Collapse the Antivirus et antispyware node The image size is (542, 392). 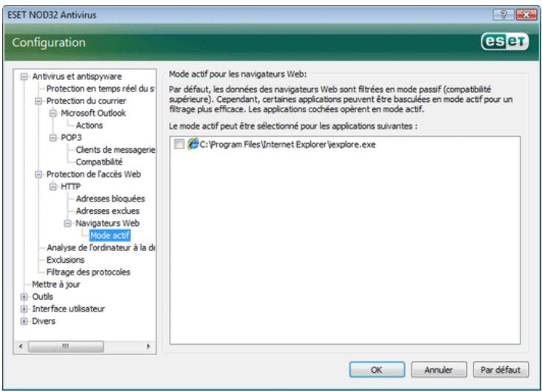pyautogui.click(x=24, y=76)
